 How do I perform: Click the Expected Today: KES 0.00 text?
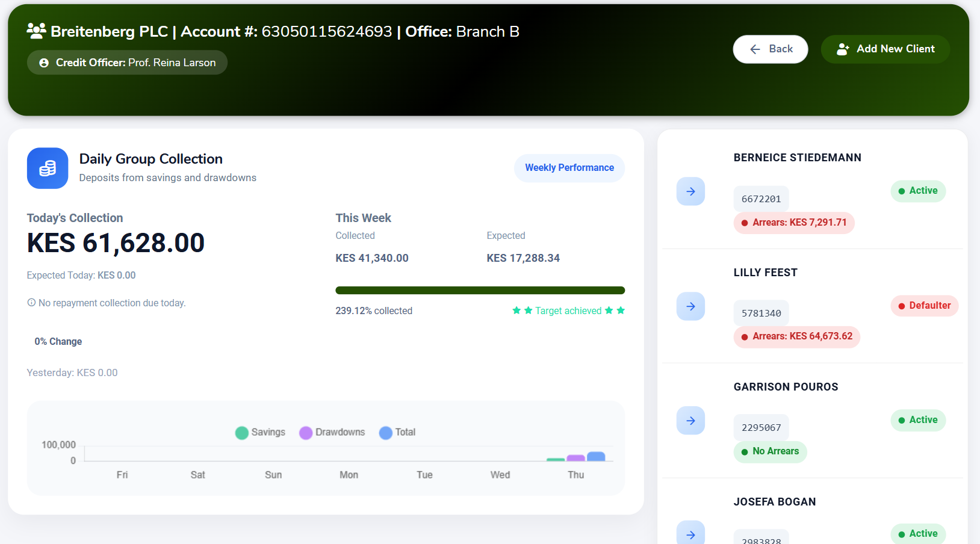coord(81,276)
